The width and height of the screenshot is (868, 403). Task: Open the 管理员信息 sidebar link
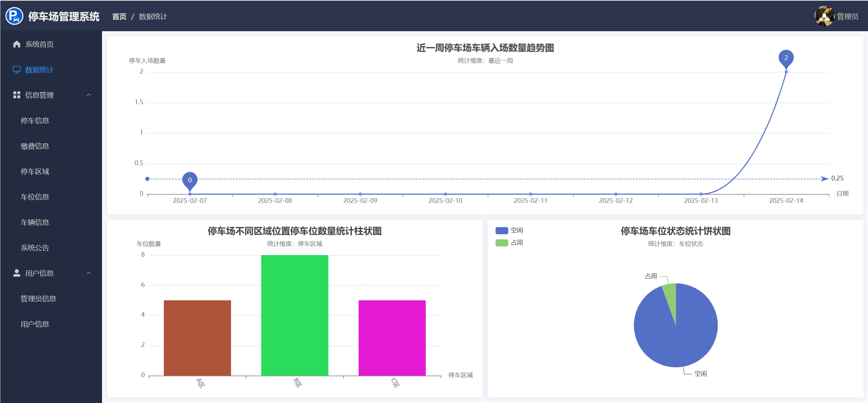38,299
